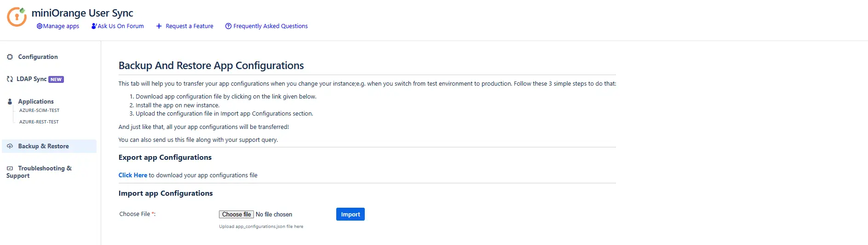The width and height of the screenshot is (868, 245).
Task: Click 'Upload app_configurations.json file here' hint
Action: click(x=261, y=227)
